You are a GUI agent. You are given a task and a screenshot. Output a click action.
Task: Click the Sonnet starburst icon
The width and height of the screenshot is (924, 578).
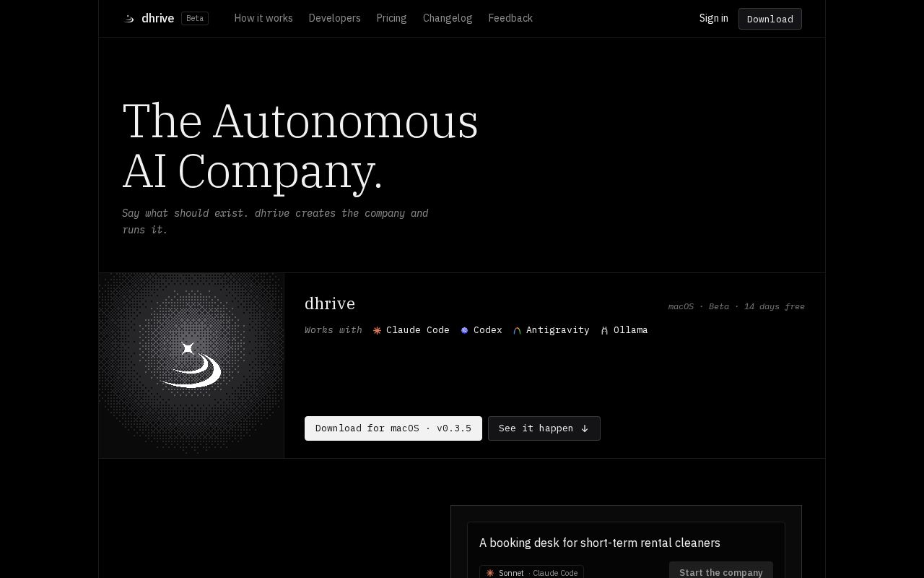coord(490,573)
